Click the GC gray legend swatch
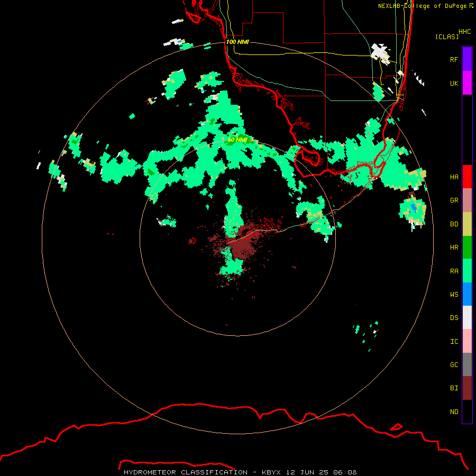Image resolution: width=476 pixels, height=476 pixels. click(x=467, y=364)
